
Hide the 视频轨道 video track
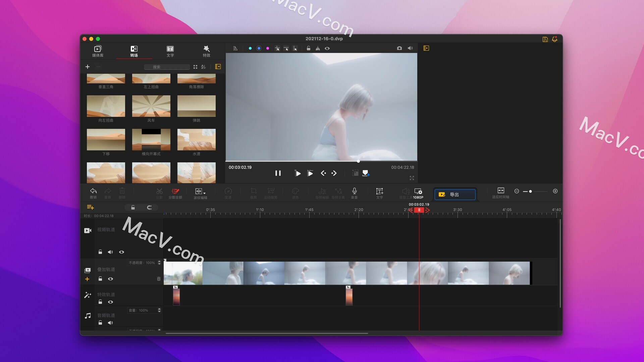point(121,252)
